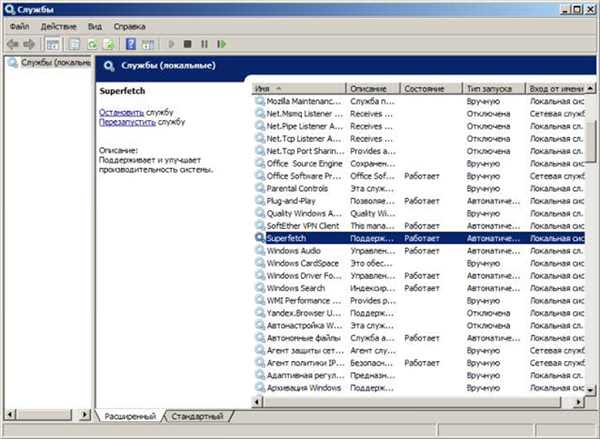Image resolution: width=600 pixels, height=439 pixels.
Task: Select the Office Software Protection service
Action: click(x=418, y=176)
